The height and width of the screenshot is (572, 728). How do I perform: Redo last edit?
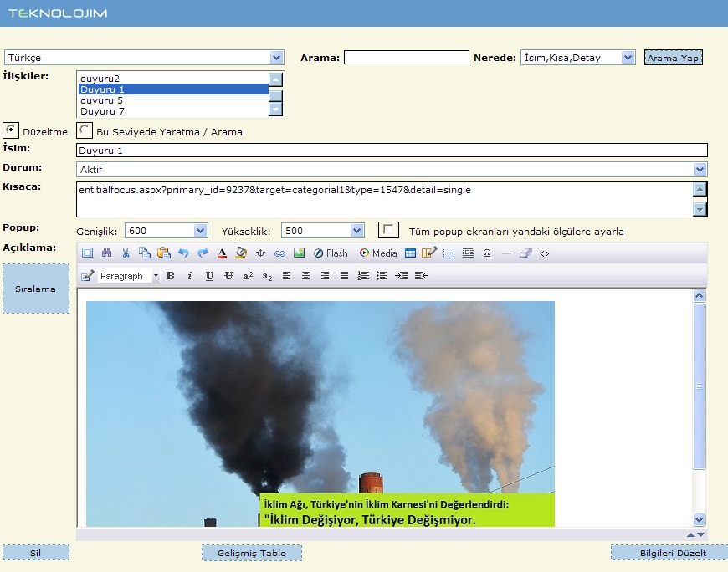click(203, 253)
